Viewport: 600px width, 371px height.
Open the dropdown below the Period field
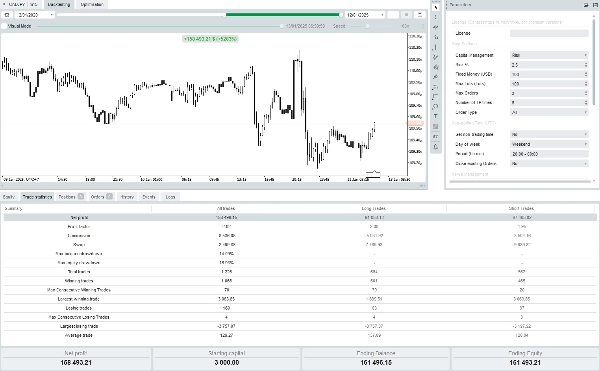click(x=549, y=163)
